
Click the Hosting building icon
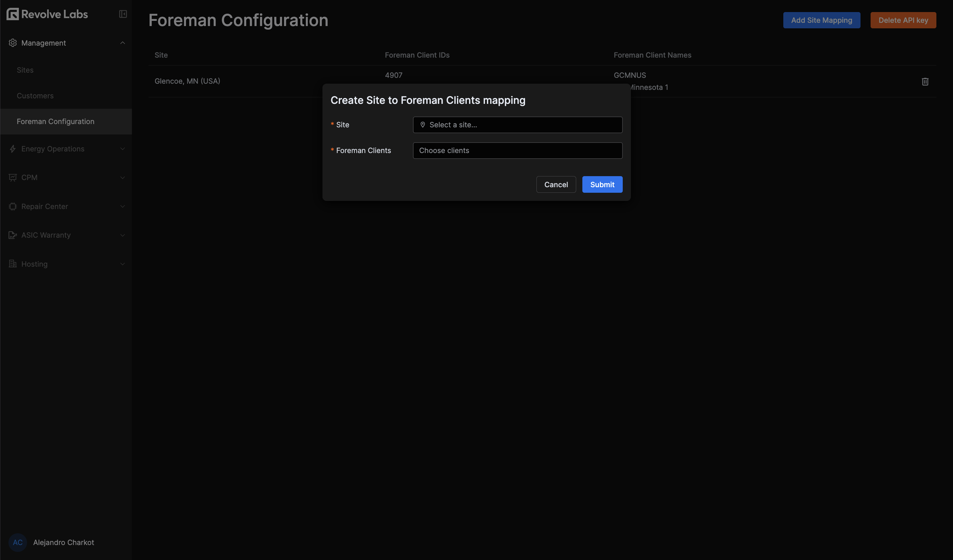pos(12,264)
